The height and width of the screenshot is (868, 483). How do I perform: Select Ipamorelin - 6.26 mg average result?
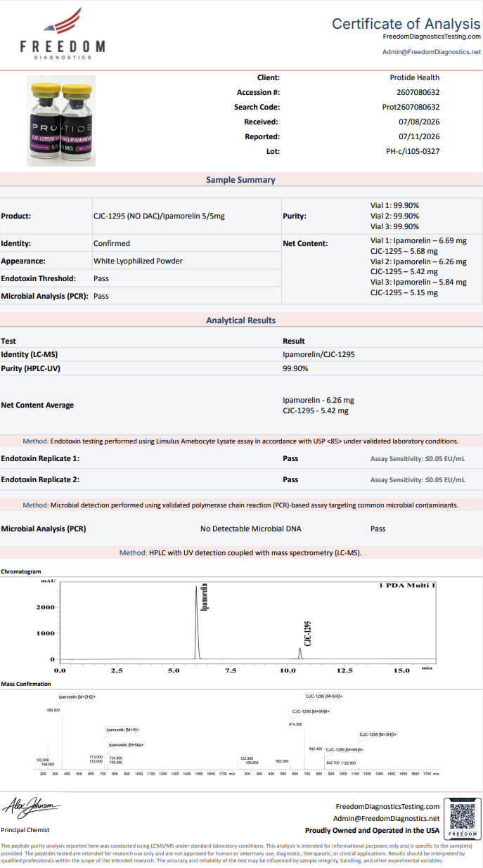[x=318, y=400]
